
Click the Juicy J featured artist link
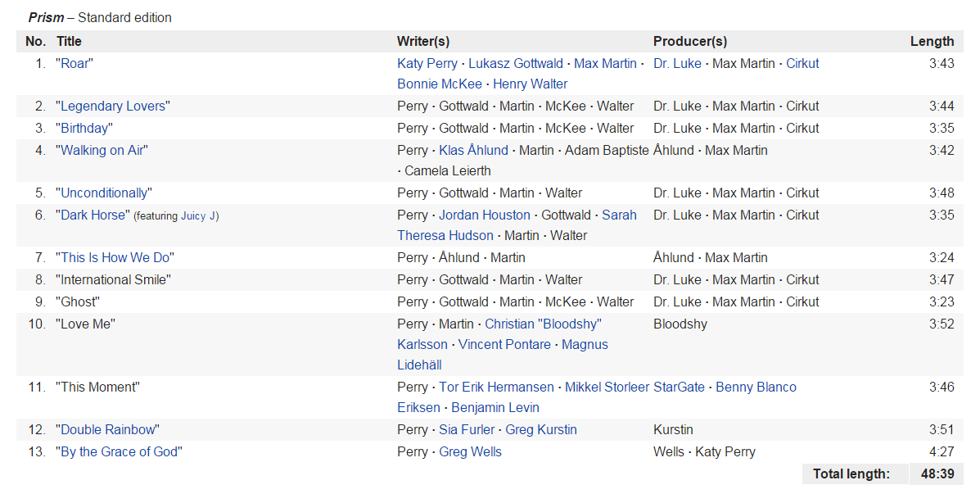(x=197, y=215)
